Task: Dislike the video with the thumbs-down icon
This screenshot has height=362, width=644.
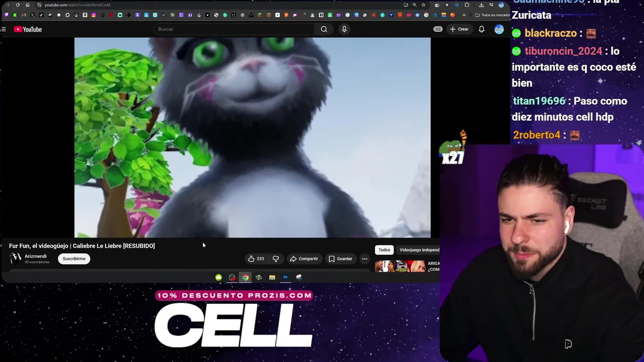Action: pyautogui.click(x=276, y=258)
